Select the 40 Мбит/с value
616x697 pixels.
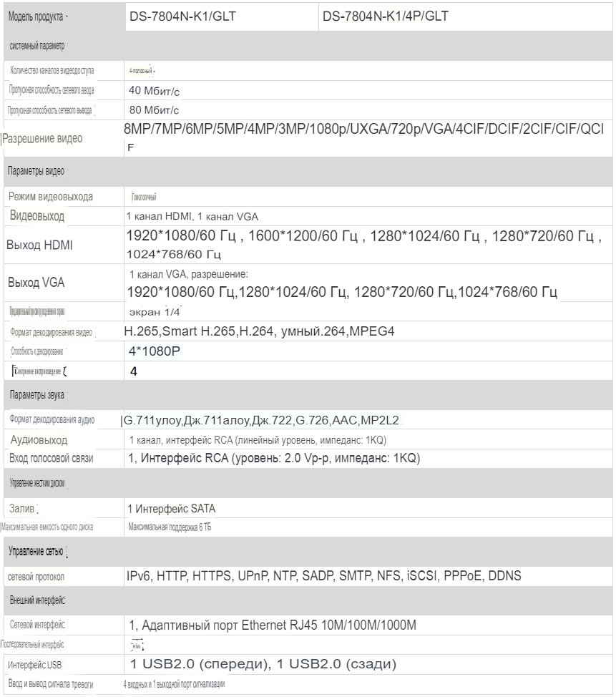[x=154, y=91]
